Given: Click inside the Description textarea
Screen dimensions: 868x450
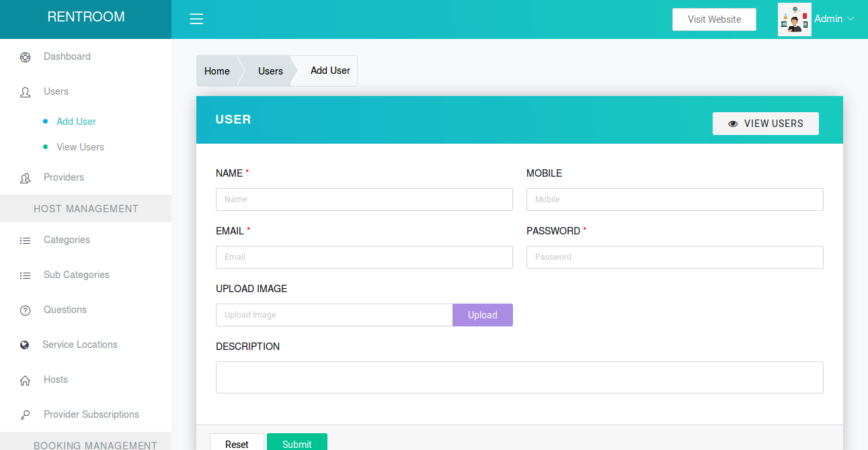Looking at the screenshot, I should point(520,377).
